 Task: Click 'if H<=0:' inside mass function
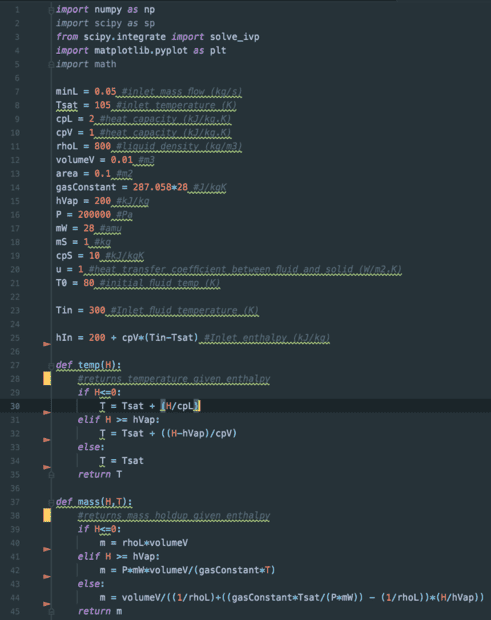coord(99,529)
